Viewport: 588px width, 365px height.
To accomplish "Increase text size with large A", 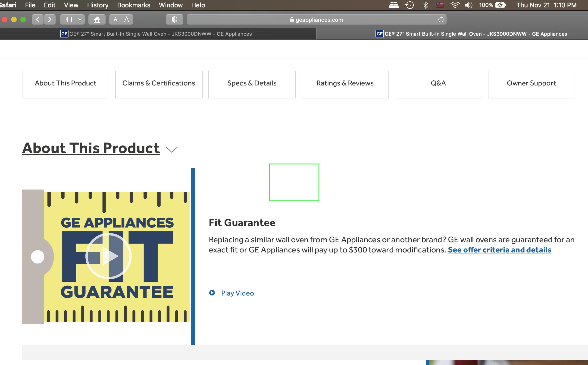I will 127,19.
